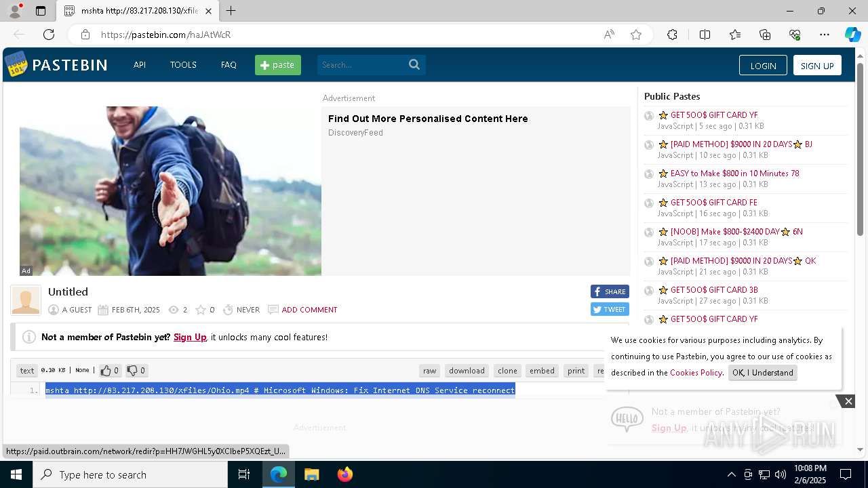868x488 pixels.
Task: Follow the Sign Up link in member notice
Action: 190,337
